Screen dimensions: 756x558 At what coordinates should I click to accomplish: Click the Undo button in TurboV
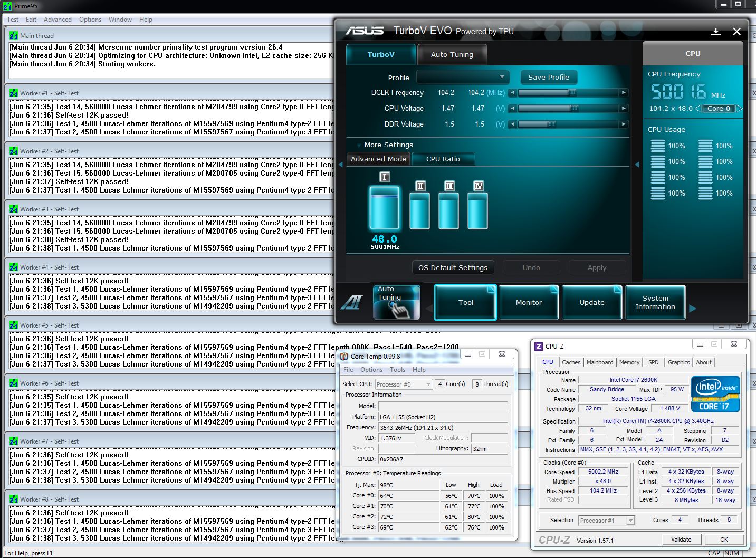tap(531, 267)
